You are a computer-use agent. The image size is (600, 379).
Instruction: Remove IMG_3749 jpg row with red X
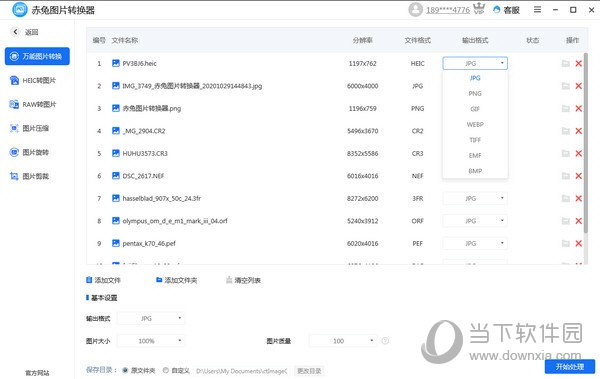tap(579, 86)
